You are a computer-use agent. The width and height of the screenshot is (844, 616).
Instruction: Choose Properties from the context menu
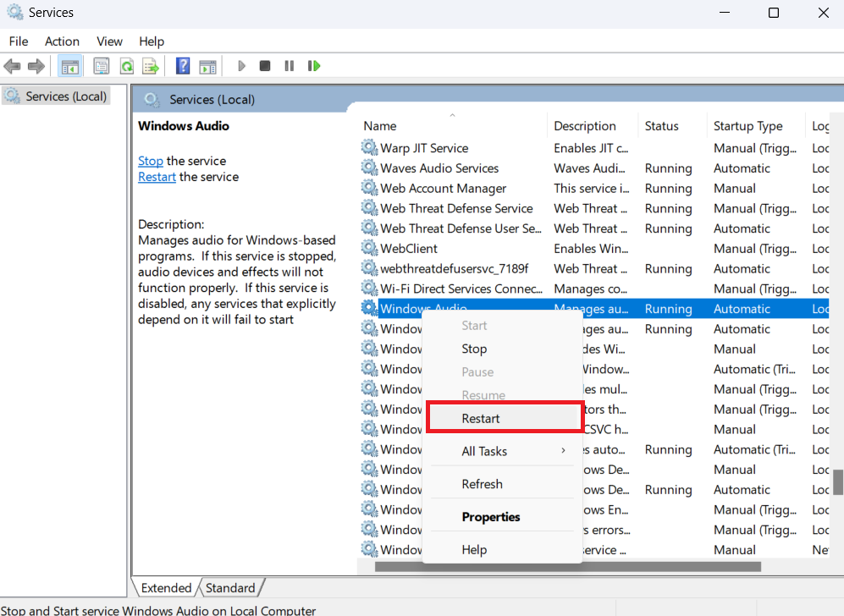click(x=491, y=517)
